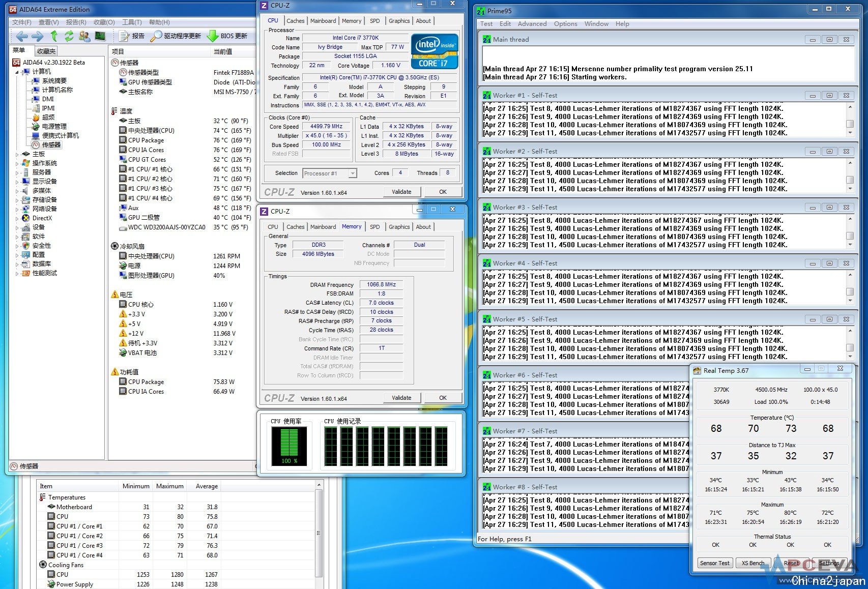Open Prime95 Options menu
868x589 pixels.
pos(565,24)
